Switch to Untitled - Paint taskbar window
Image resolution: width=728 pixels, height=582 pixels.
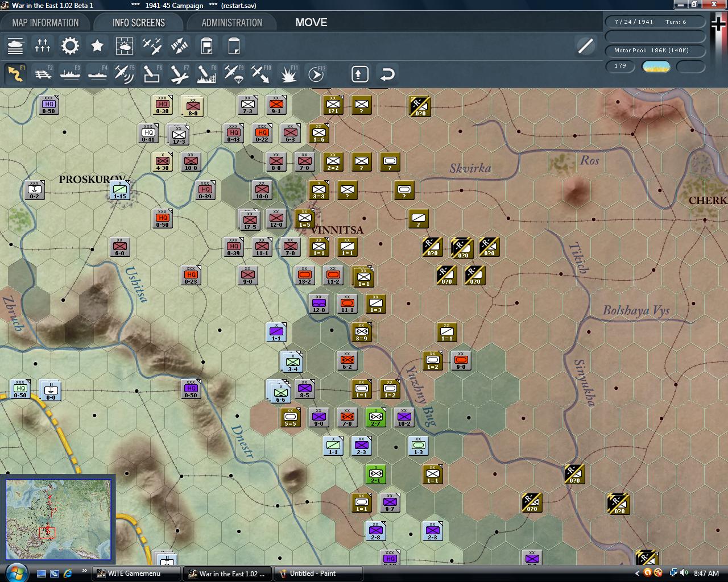pyautogui.click(x=318, y=573)
